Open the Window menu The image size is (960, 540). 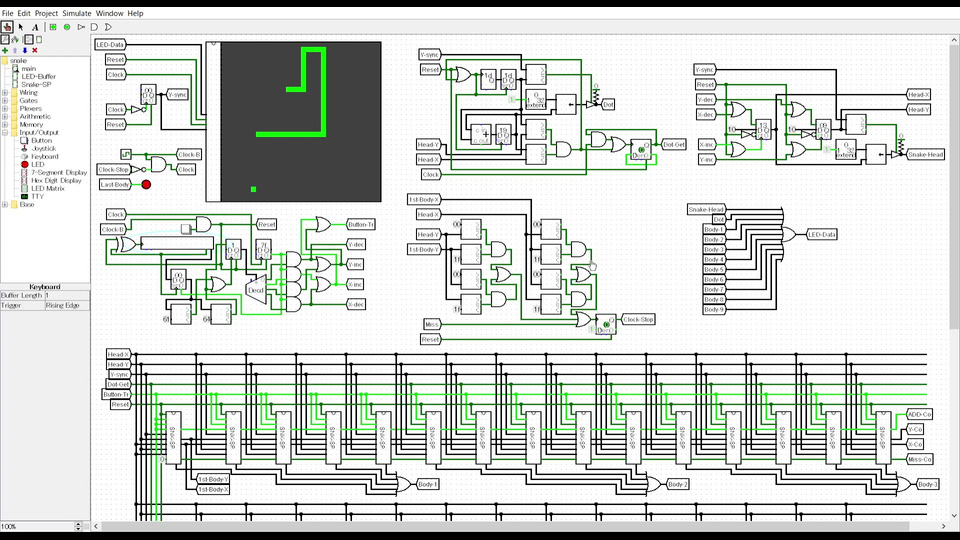point(109,13)
